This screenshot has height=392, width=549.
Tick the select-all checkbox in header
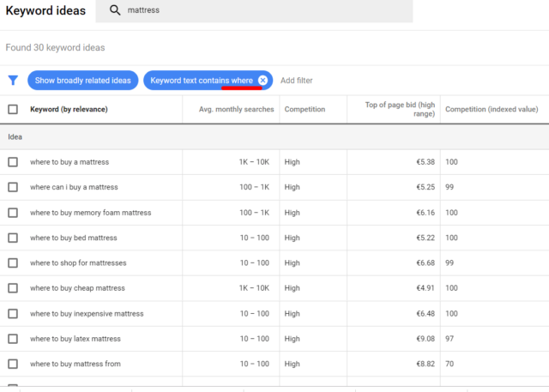[x=13, y=109]
